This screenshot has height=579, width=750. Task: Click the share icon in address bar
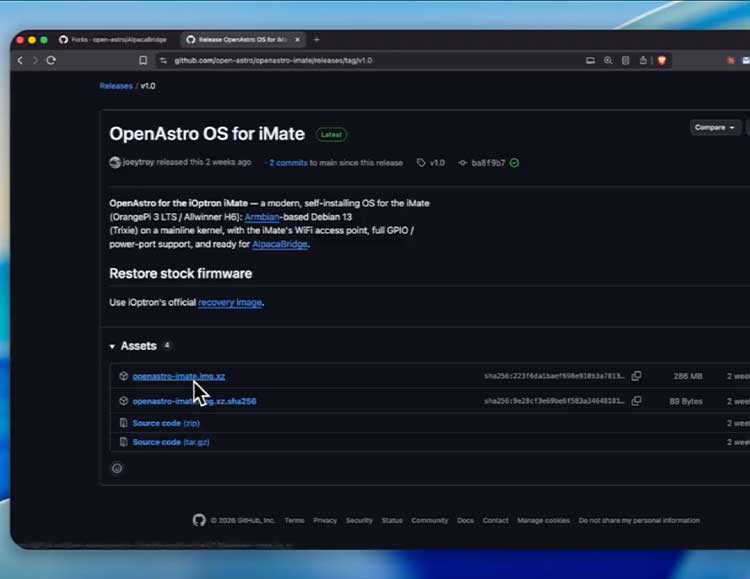643,60
